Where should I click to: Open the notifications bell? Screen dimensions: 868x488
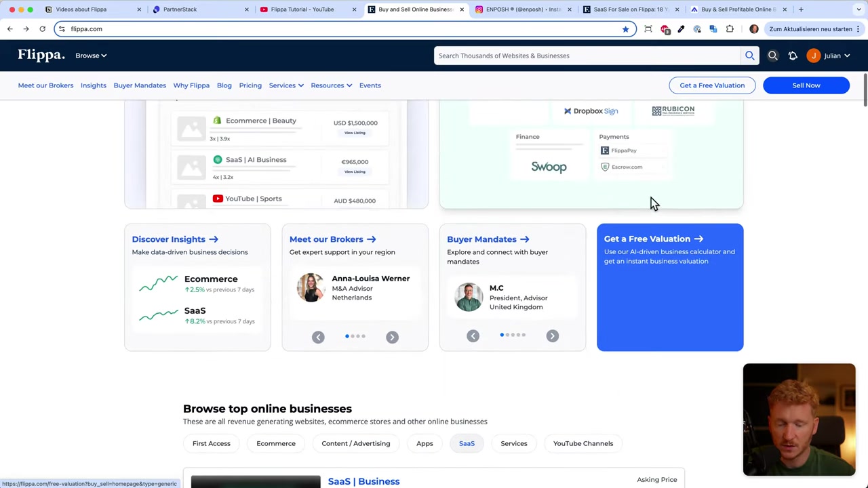793,56
